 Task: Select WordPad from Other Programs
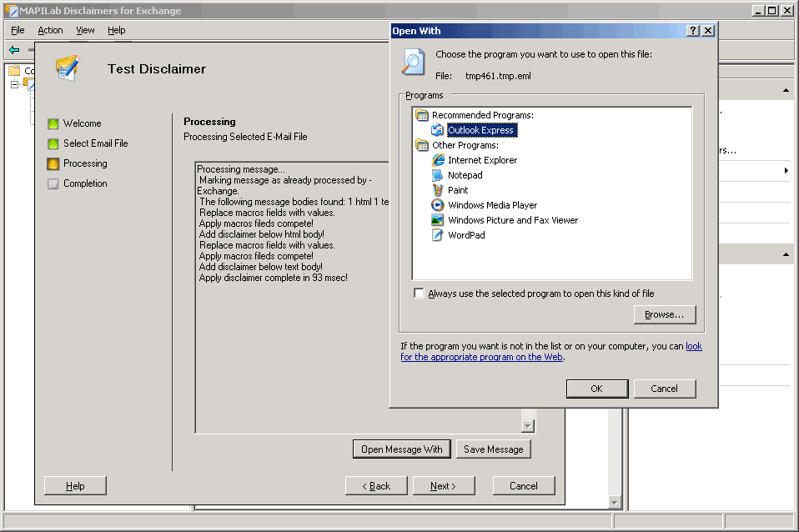(x=466, y=235)
